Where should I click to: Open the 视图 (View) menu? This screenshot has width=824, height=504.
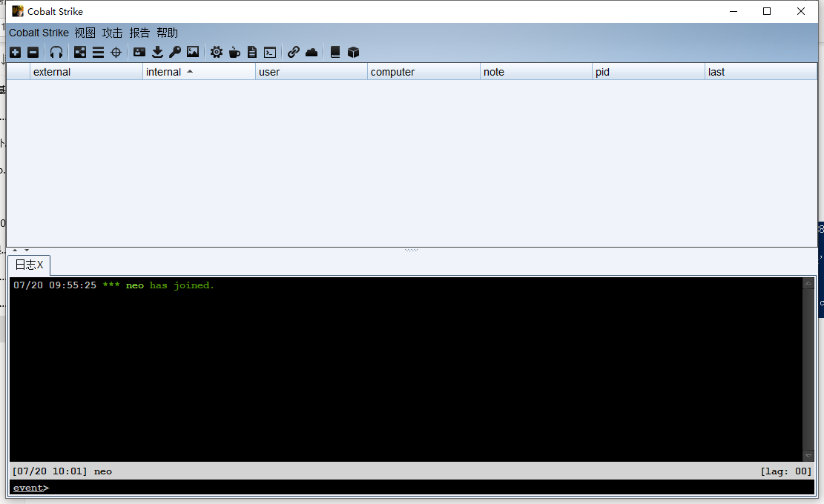(85, 33)
